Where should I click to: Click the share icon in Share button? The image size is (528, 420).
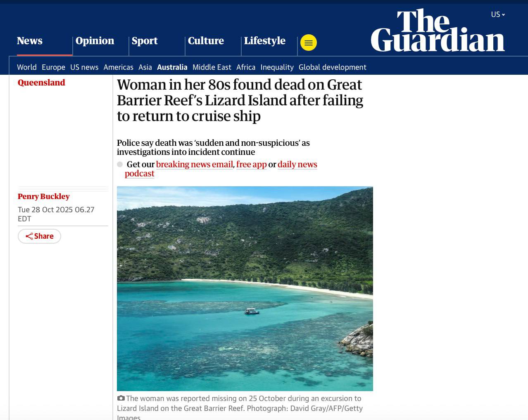tap(29, 236)
